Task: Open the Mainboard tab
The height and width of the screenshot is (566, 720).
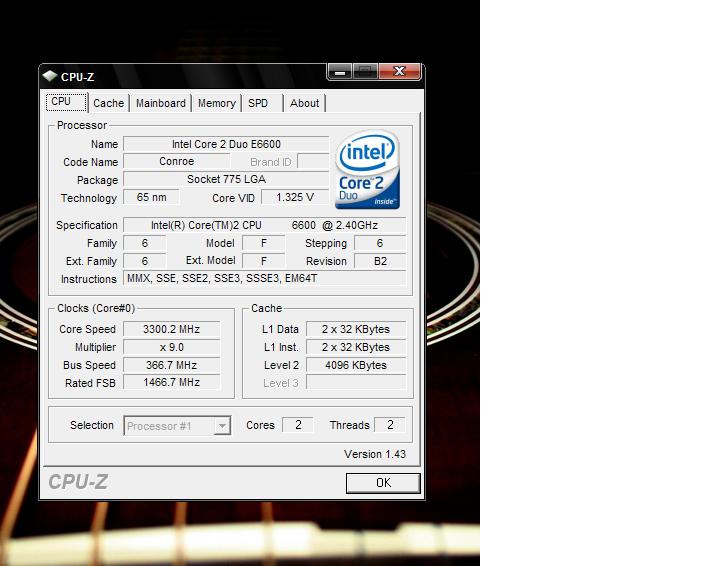Action: pos(161,103)
